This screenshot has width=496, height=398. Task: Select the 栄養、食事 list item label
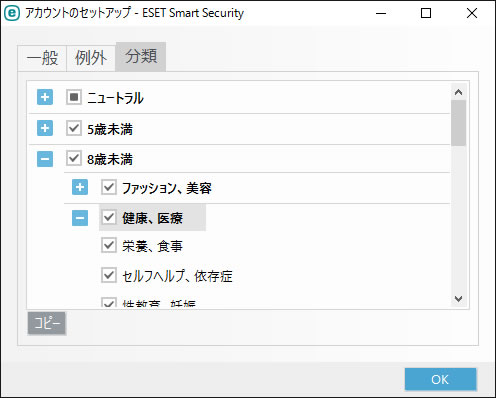(x=152, y=246)
